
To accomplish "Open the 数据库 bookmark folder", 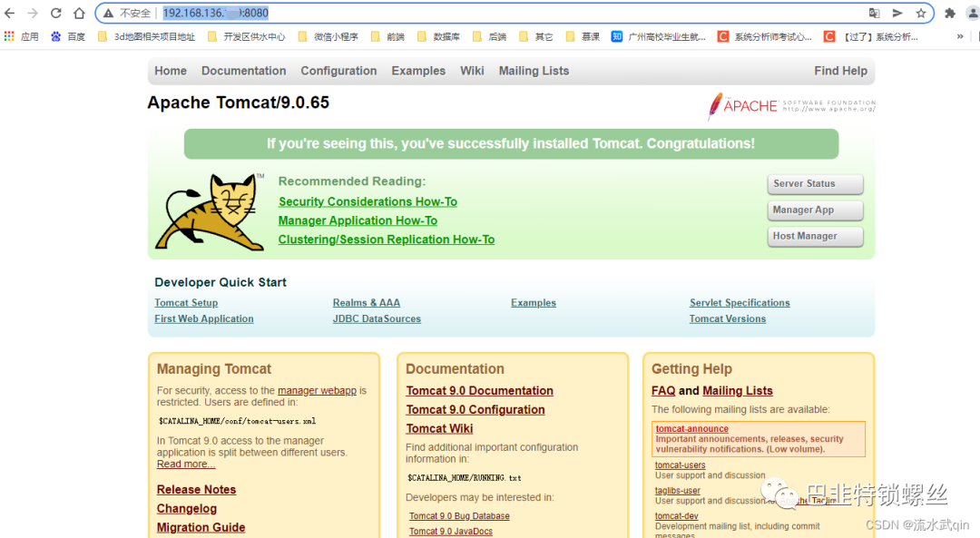I will click(x=438, y=37).
